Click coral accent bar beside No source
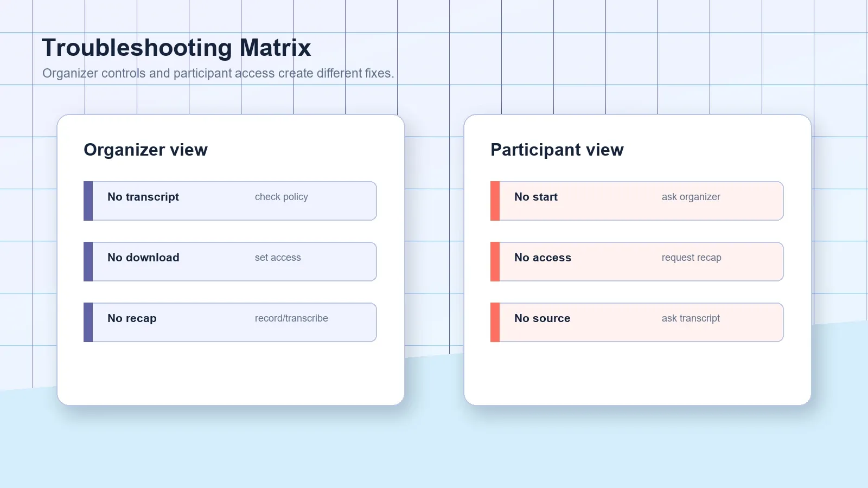Viewport: 868px width, 488px height. tap(495, 323)
